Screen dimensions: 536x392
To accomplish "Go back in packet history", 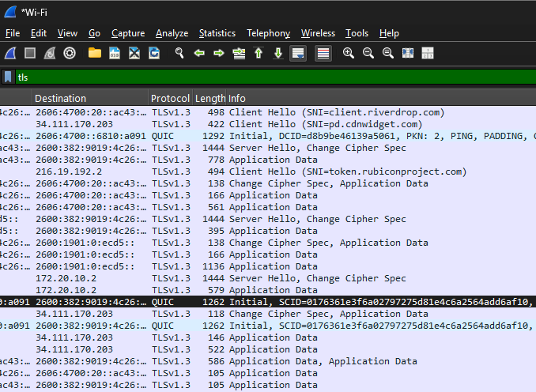I will 199,53.
